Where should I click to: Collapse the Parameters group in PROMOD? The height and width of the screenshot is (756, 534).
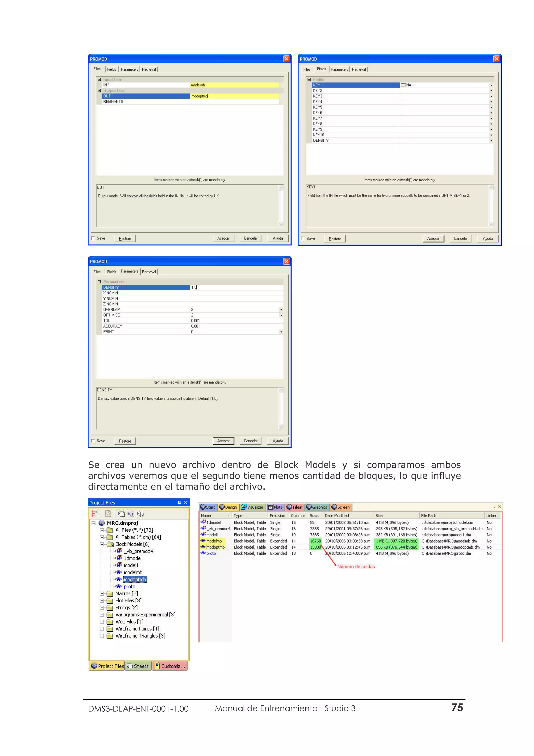[99, 282]
